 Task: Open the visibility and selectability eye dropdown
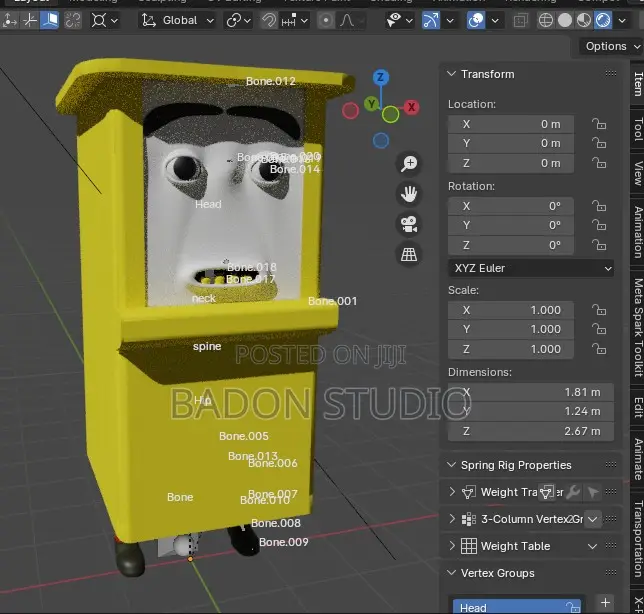[399, 21]
